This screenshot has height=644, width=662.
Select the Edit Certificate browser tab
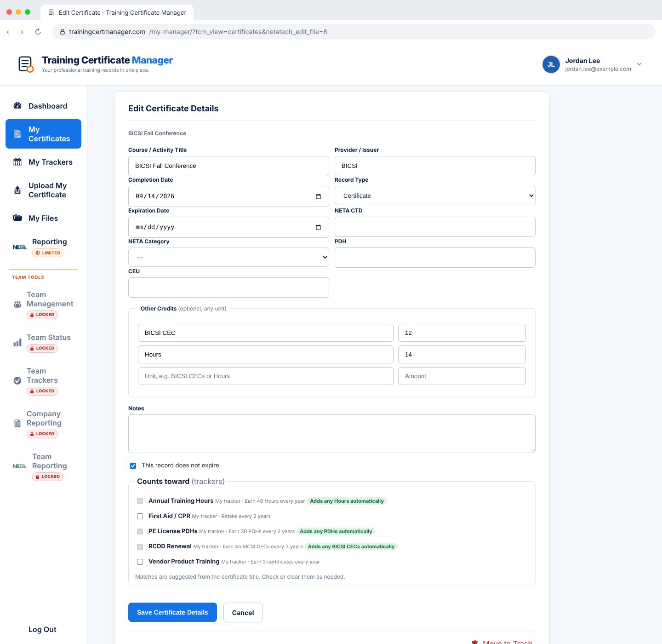click(x=117, y=12)
